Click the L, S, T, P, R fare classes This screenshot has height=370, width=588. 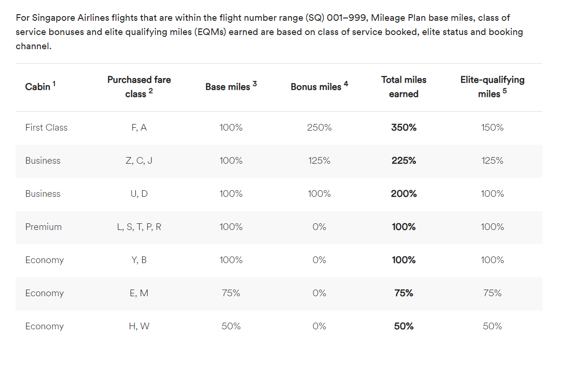pos(139,227)
